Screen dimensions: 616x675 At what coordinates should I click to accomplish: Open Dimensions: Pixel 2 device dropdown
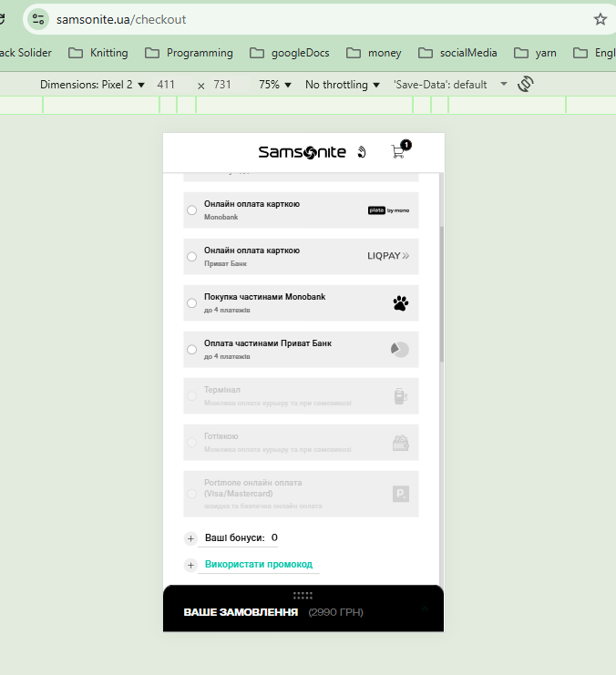[x=92, y=85]
